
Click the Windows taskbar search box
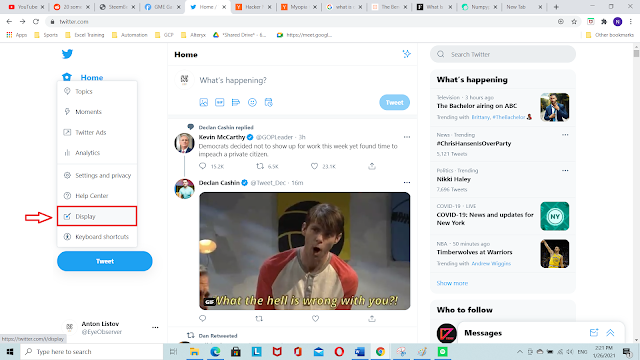coord(91,351)
